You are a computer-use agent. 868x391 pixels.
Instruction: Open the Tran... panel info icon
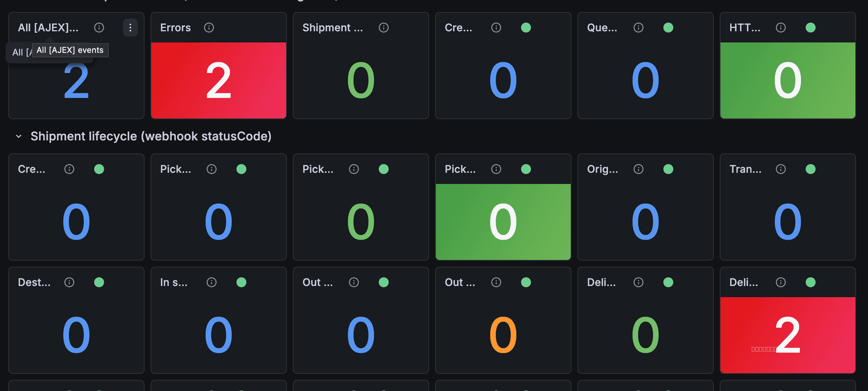[x=781, y=169]
